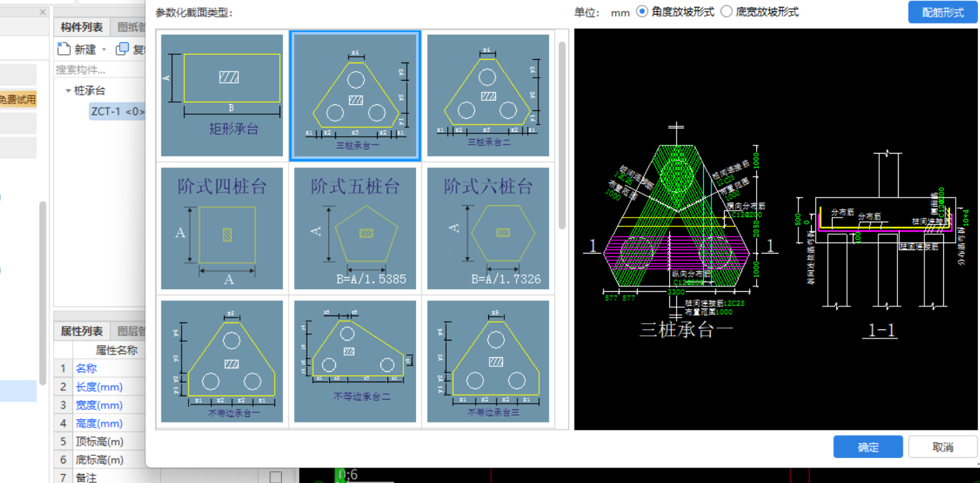
Task: Click the 复制 copy component icon
Action: [122, 49]
